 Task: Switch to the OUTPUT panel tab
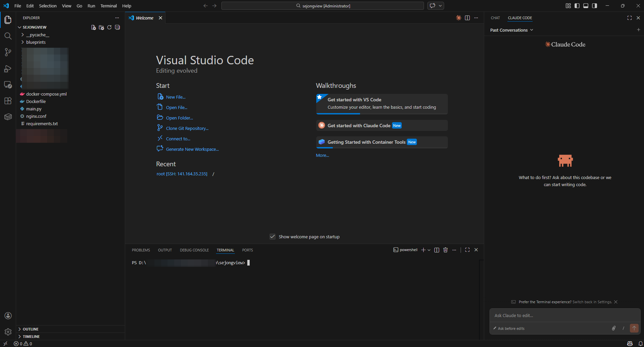(165, 250)
